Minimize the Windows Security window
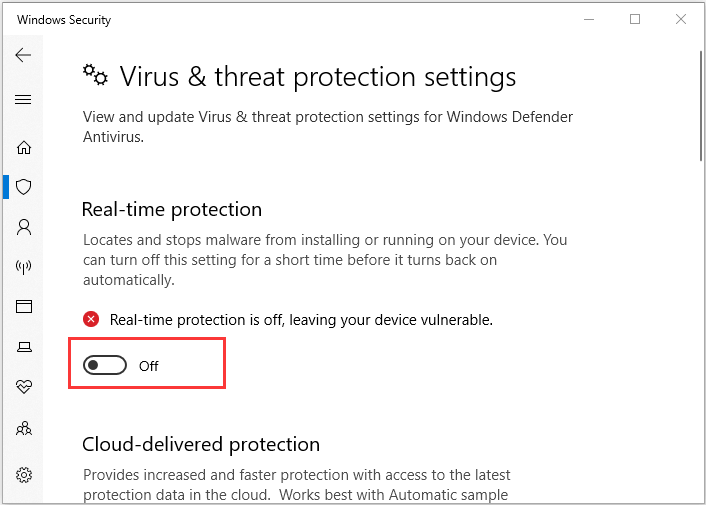The height and width of the screenshot is (505, 706). [x=589, y=19]
